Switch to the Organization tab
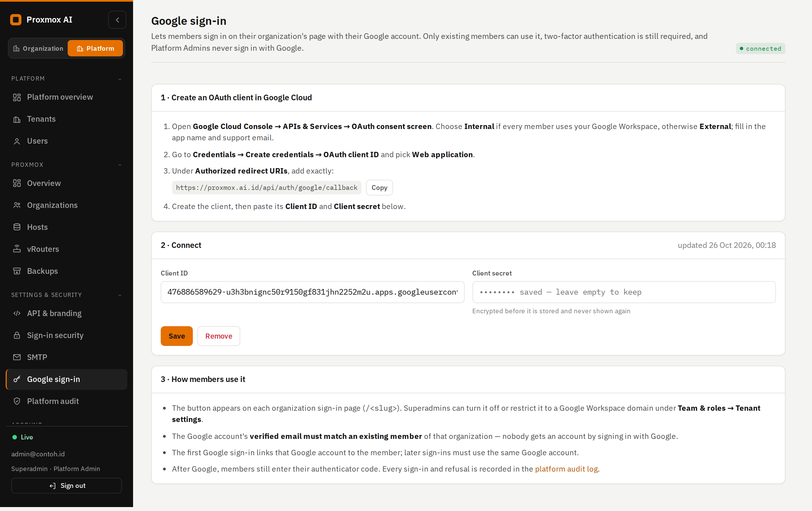The image size is (812, 511). pyautogui.click(x=38, y=48)
